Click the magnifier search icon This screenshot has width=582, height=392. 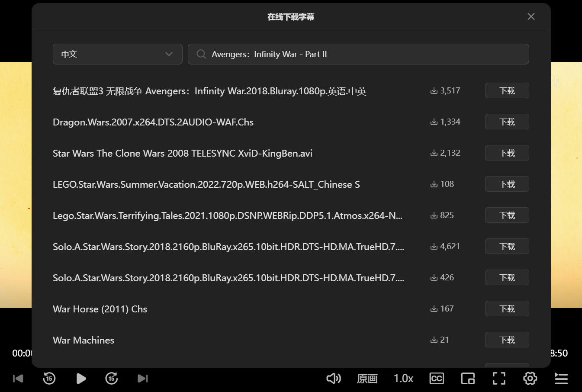(x=201, y=54)
